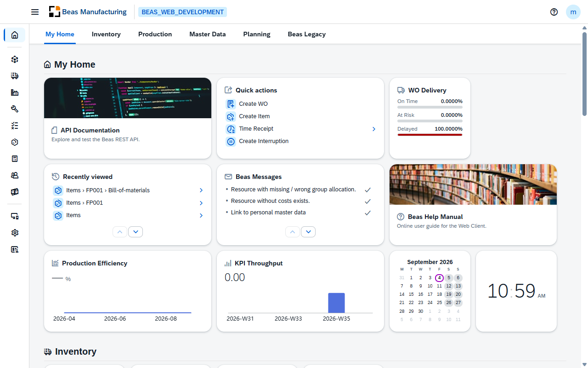Page up in Beas Messages list
The width and height of the screenshot is (588, 368).
pos(293,232)
